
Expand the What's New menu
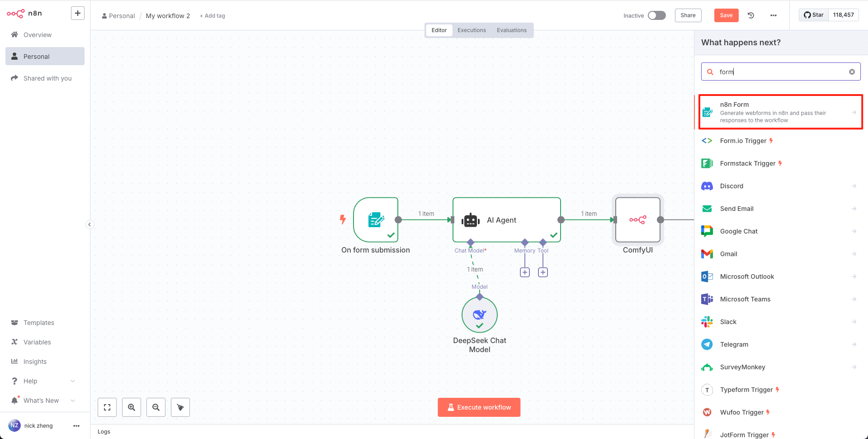click(x=45, y=401)
